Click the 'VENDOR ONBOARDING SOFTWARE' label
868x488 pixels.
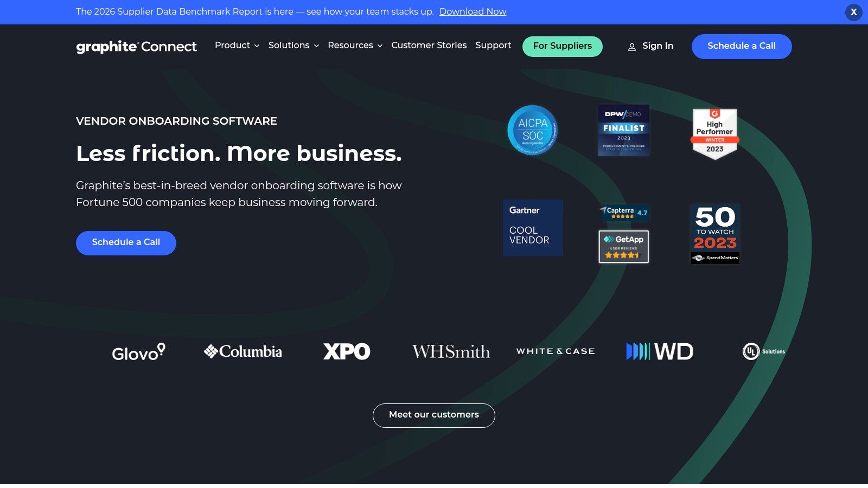pos(176,121)
